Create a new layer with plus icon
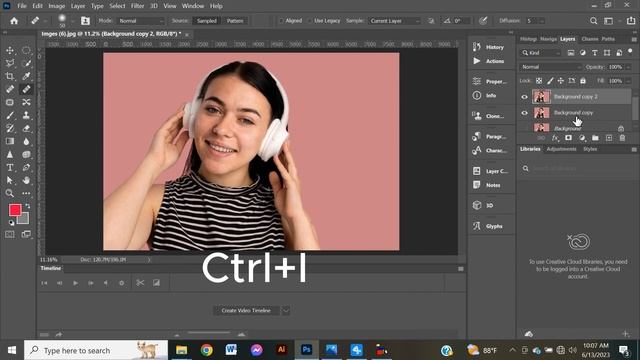This screenshot has height=360, width=640. 609,138
